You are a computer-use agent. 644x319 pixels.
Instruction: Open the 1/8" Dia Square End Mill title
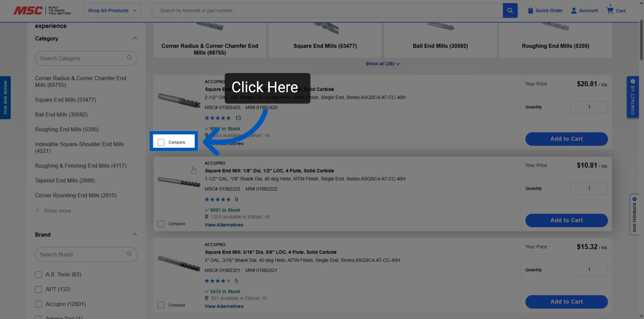click(x=269, y=170)
